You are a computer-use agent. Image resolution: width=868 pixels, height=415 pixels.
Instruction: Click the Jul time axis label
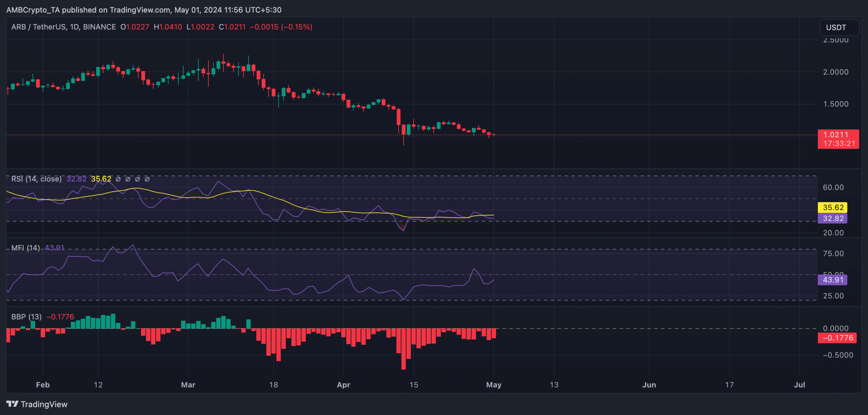point(800,385)
